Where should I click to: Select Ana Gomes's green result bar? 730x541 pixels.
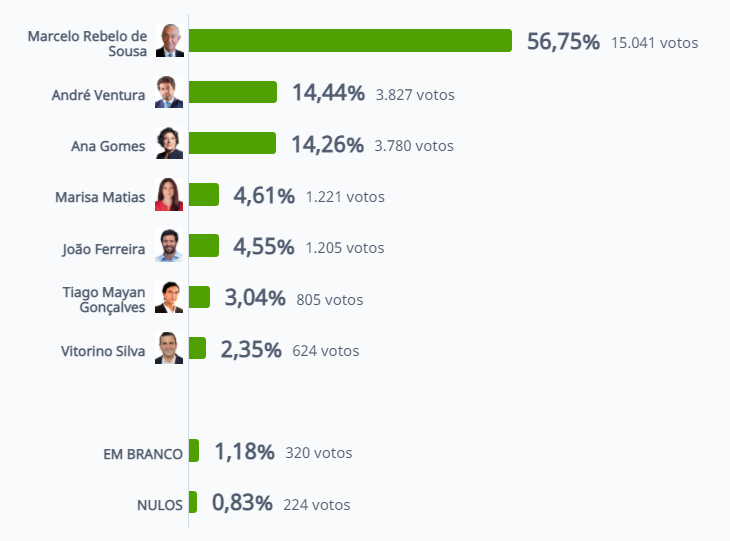[x=232, y=143]
